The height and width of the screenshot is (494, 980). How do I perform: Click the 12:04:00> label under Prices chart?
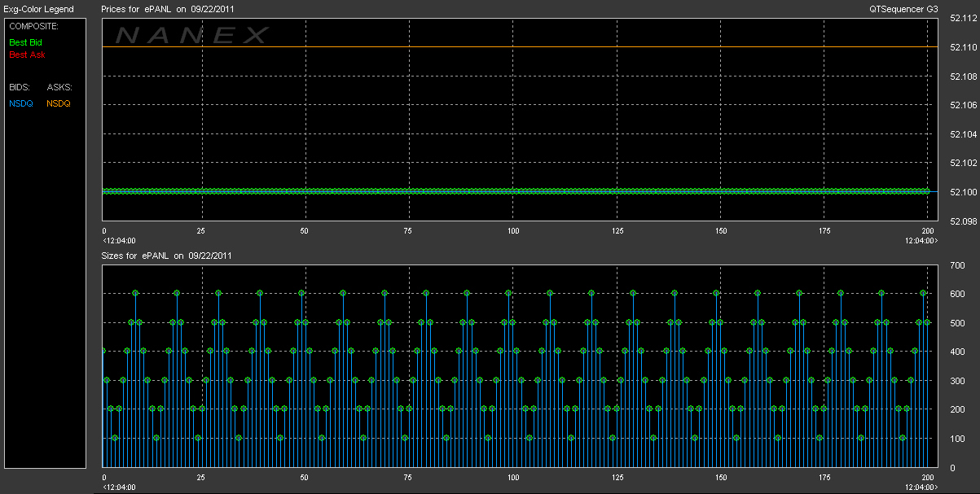[921, 241]
